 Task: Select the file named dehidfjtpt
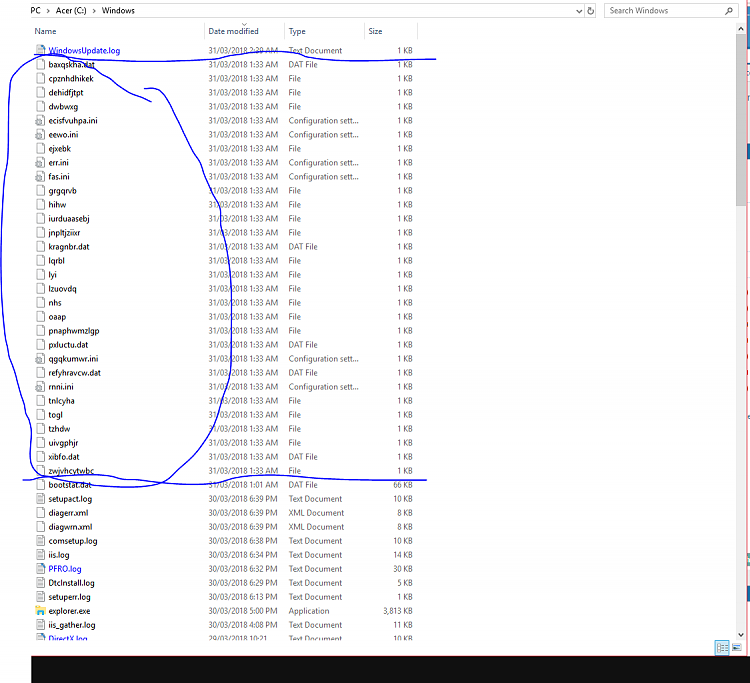(66, 93)
